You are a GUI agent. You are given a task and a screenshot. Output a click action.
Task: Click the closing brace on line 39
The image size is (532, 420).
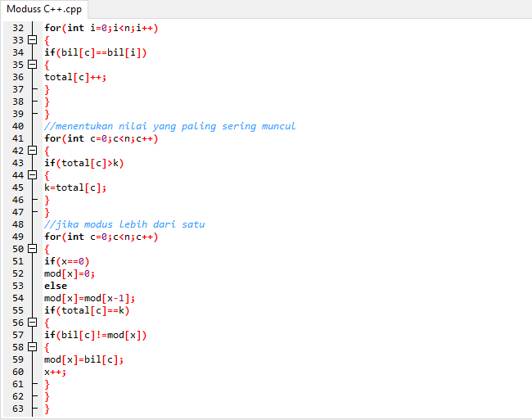click(x=47, y=114)
